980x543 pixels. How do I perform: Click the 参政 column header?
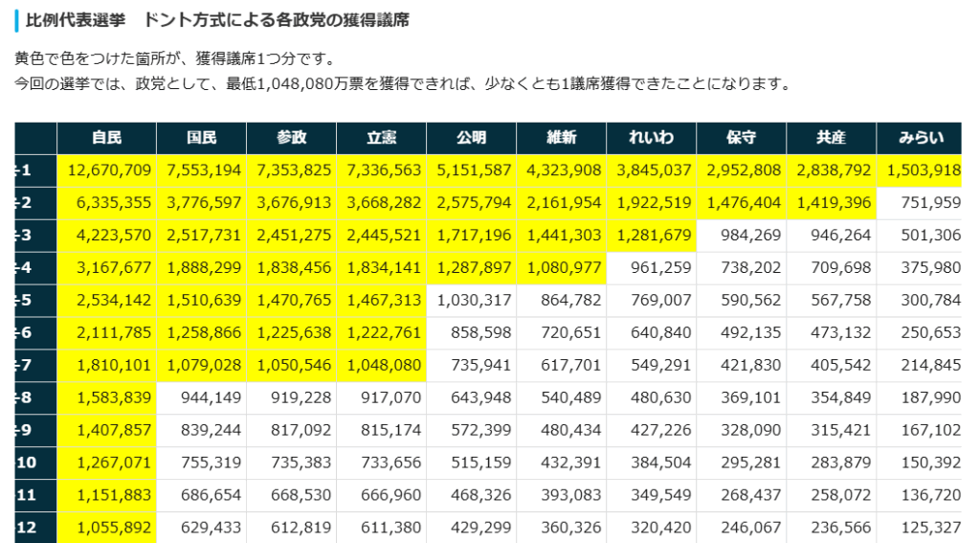point(291,138)
